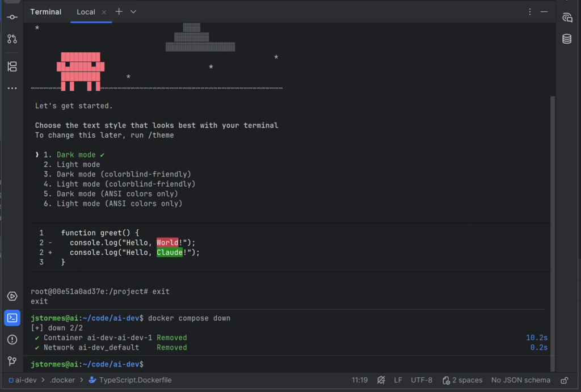Add a new terminal tab
Screen dimensions: 581x392
(119, 12)
